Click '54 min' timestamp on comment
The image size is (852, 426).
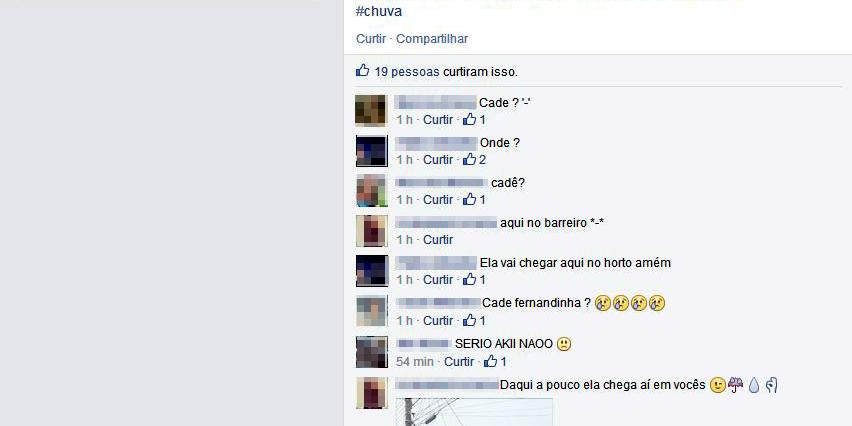[415, 361]
